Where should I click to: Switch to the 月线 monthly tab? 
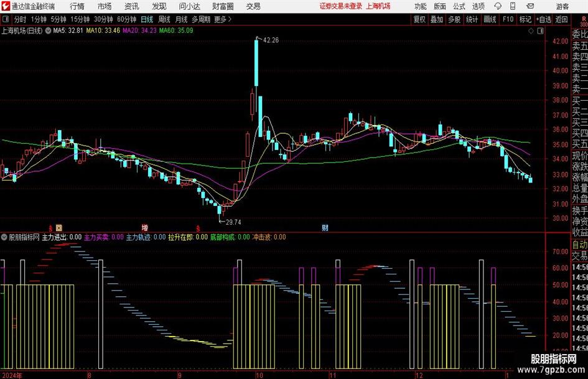click(182, 19)
